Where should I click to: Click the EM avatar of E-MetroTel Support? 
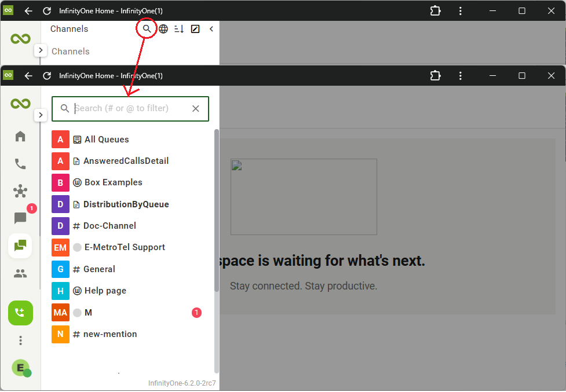60,247
